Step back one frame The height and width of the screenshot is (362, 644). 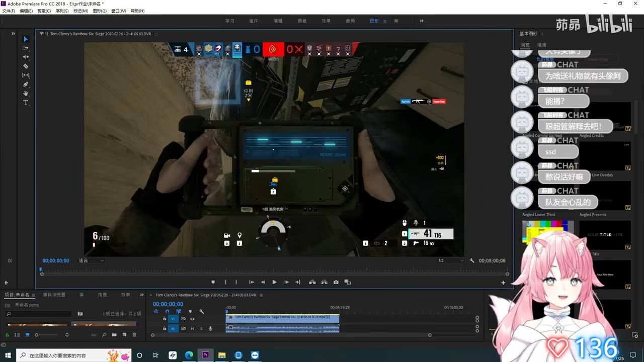263,282
